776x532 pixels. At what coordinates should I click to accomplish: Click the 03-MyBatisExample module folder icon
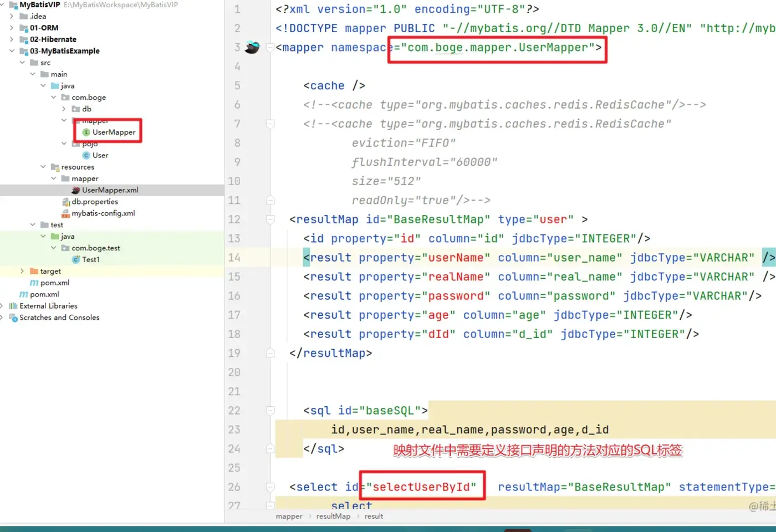click(24, 52)
